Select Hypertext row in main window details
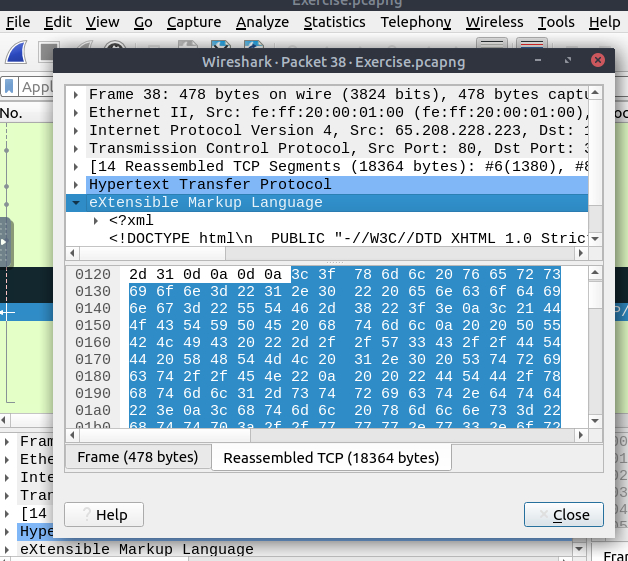Image resolution: width=628 pixels, height=561 pixels. [x=36, y=531]
